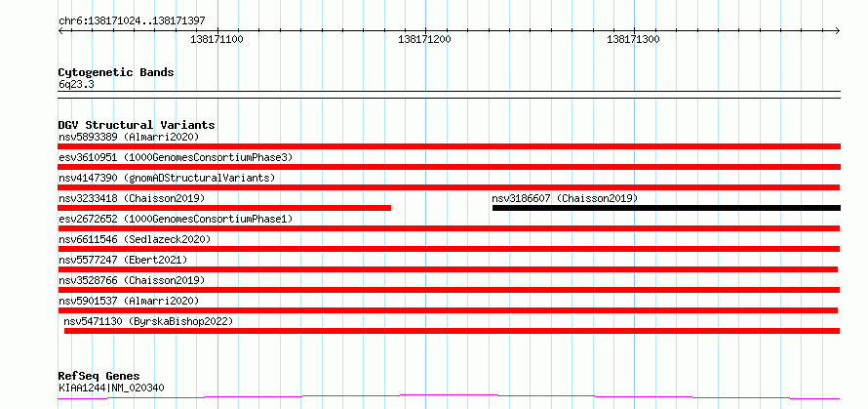This screenshot has height=409, width=868.
Task: Select the red bar under nsv5577247
Action: 448,269
